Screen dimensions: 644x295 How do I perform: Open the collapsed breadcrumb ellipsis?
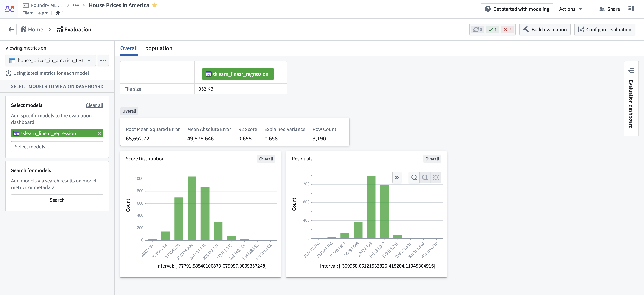coord(76,5)
